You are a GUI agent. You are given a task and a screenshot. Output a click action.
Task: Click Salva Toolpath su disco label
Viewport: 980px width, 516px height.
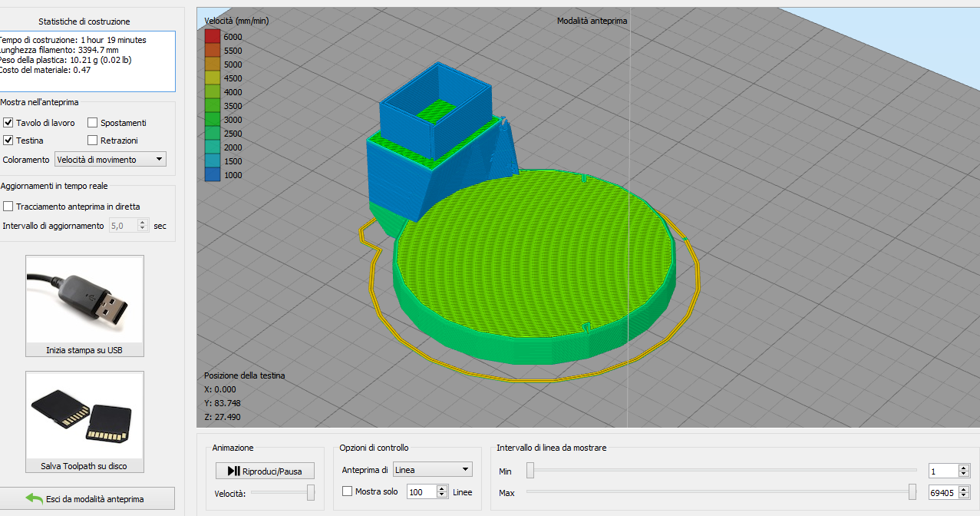pyautogui.click(x=84, y=466)
